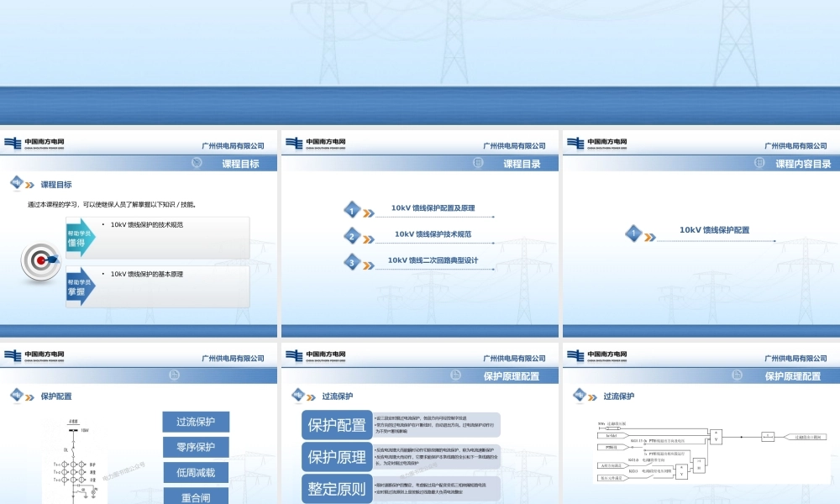
Task: Click the number 2 diamond icon in 课程目录
Action: coord(353,237)
